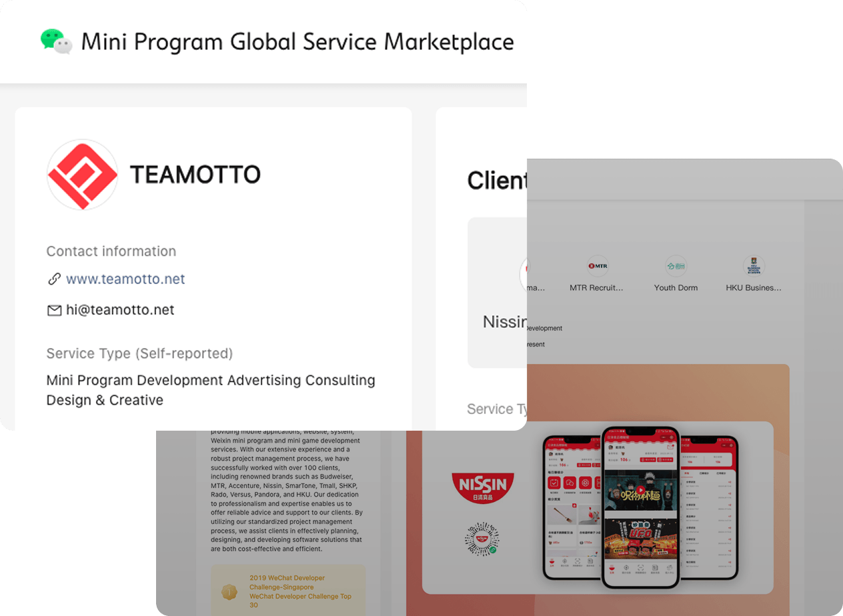Image resolution: width=843 pixels, height=616 pixels.
Task: Open the www.teamotto.net website link
Action: coord(125,279)
